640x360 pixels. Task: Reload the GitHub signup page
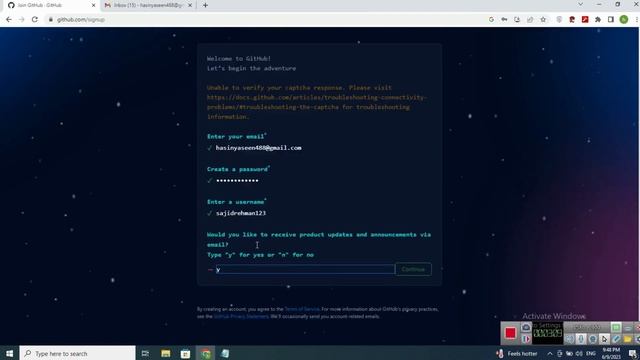pyautogui.click(x=35, y=19)
